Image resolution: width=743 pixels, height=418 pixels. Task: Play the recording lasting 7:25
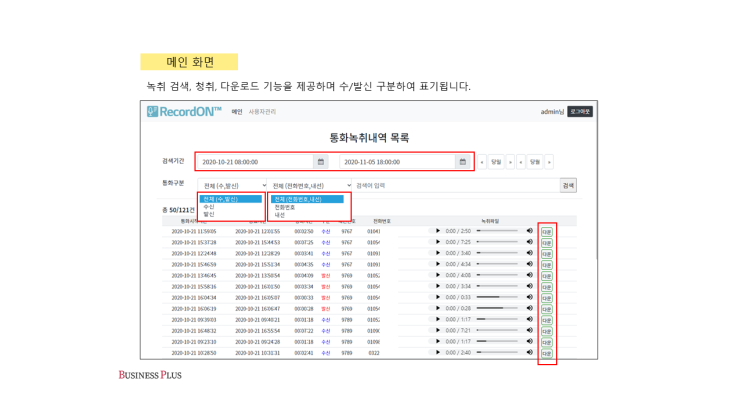point(438,242)
